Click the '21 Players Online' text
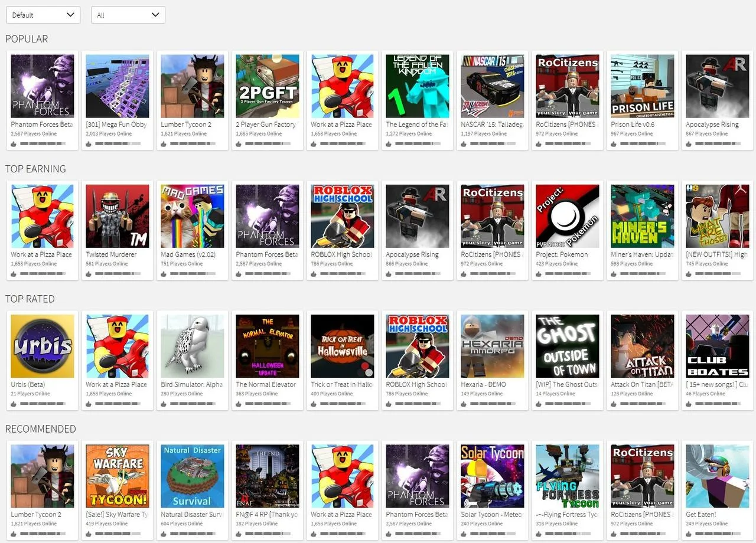756x543 pixels. click(30, 394)
